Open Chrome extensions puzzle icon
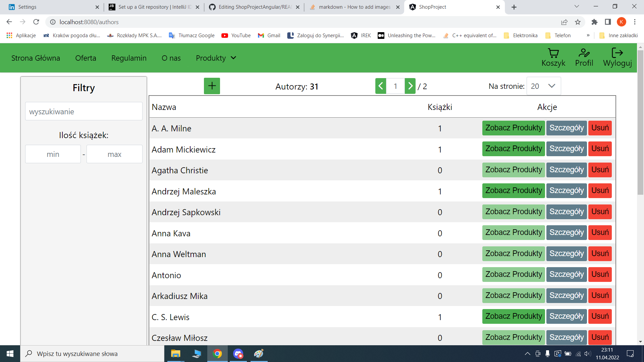 pos(594,22)
